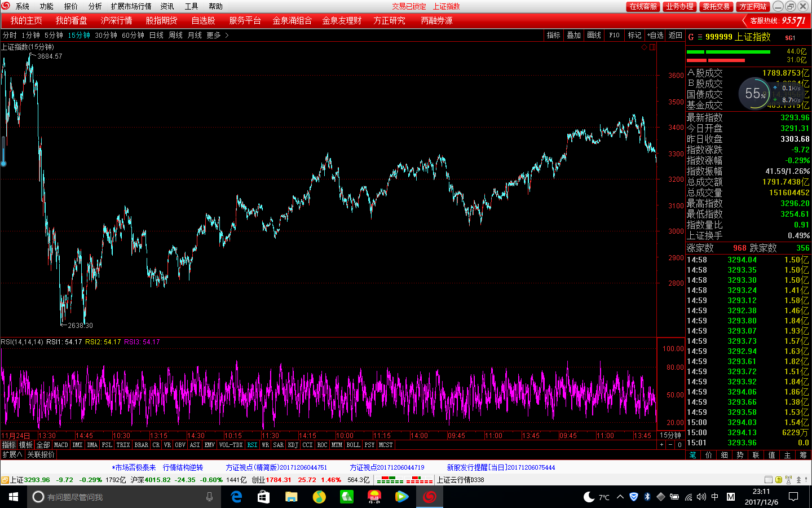The image size is (812, 508).
Task: Reset chart zoom with the 0 button
Action: (x=679, y=445)
